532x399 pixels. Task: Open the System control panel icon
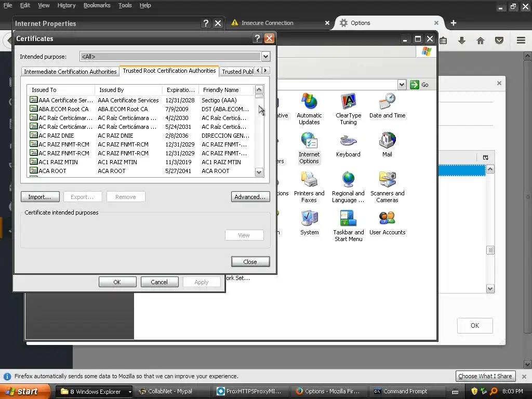[309, 222]
